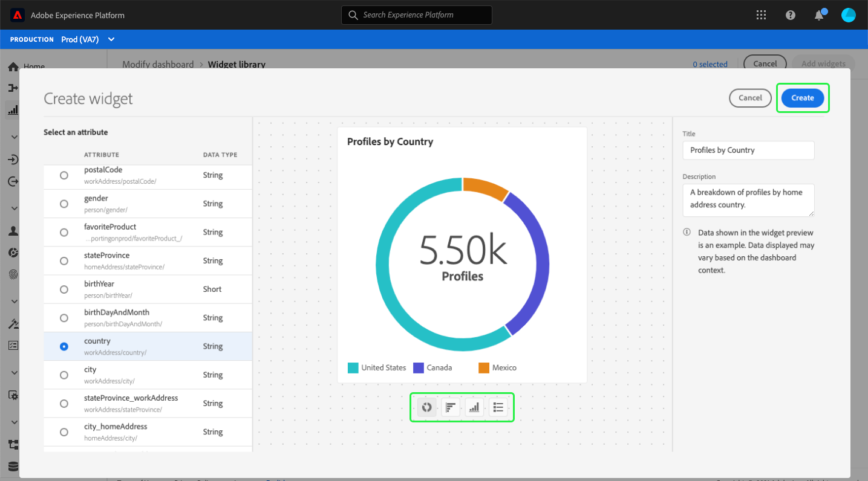Image resolution: width=868 pixels, height=481 pixels.
Task: View notifications via the bell icon
Action: pos(820,15)
